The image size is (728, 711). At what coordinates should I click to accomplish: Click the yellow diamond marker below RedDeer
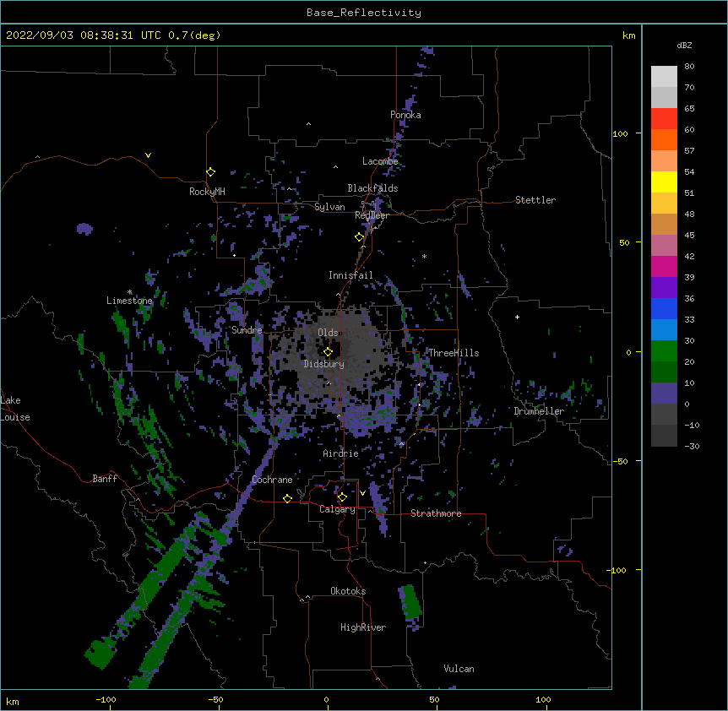[x=359, y=237]
